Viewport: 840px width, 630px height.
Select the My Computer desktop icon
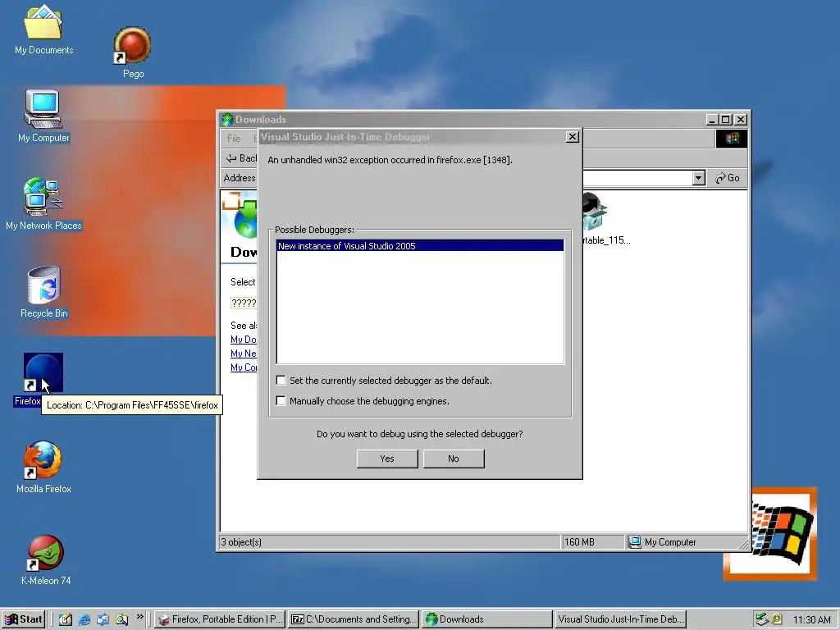pyautogui.click(x=43, y=116)
